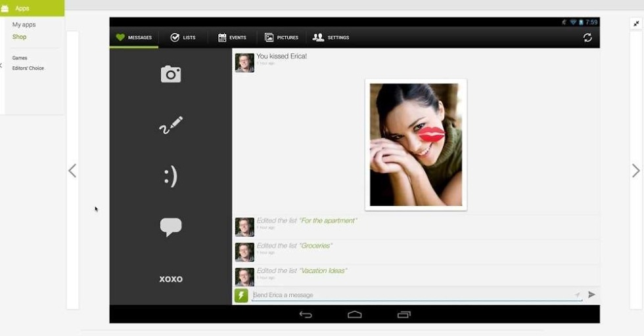
Task: Open the camera tool in left panel
Action: tap(171, 74)
